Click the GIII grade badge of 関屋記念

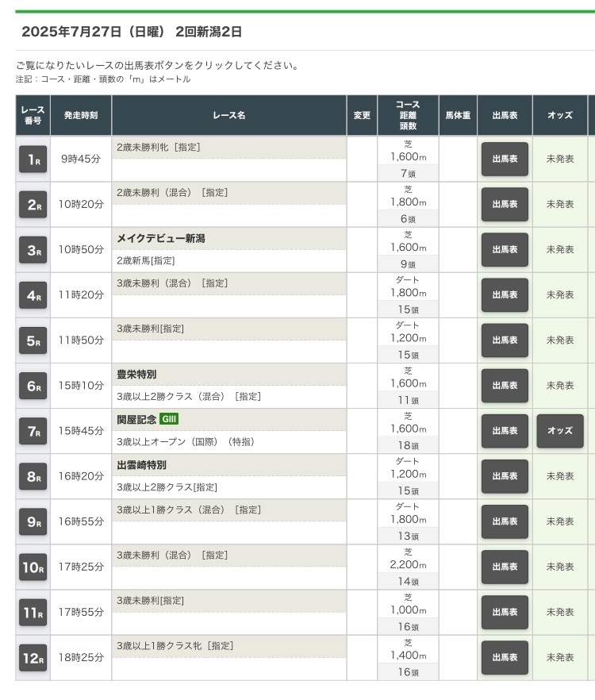(169, 419)
